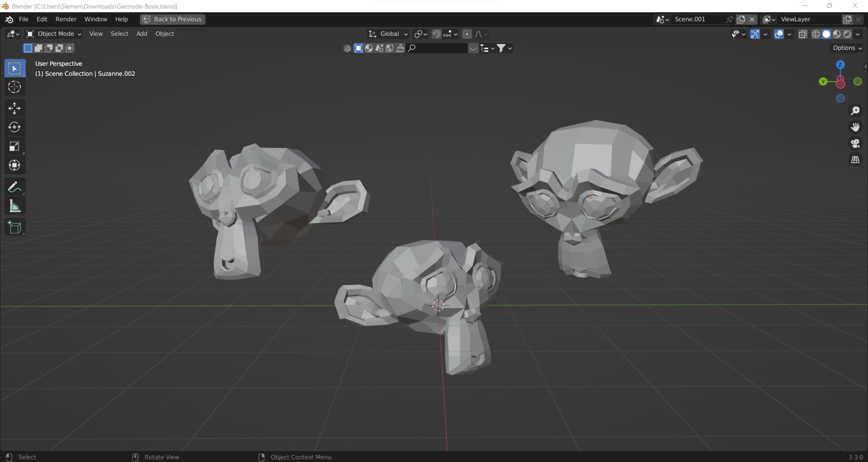Toggle viewport gizmos display
Screen dimensions: 868x462
tap(755, 34)
